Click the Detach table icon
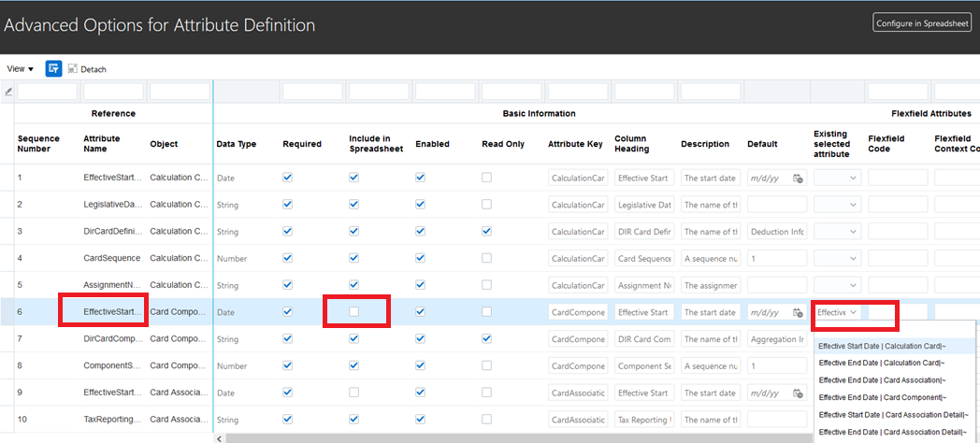The width and height of the screenshot is (980, 443). tap(73, 69)
